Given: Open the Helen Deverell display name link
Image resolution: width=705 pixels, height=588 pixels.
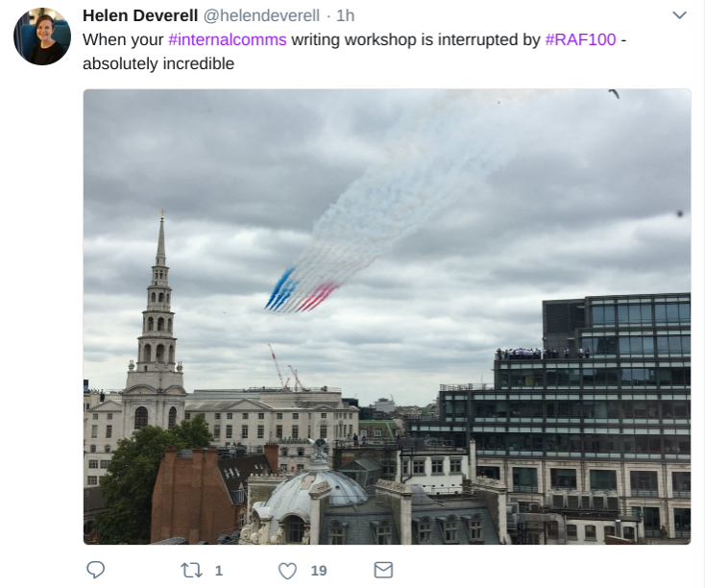Looking at the screenshot, I should point(140,15).
